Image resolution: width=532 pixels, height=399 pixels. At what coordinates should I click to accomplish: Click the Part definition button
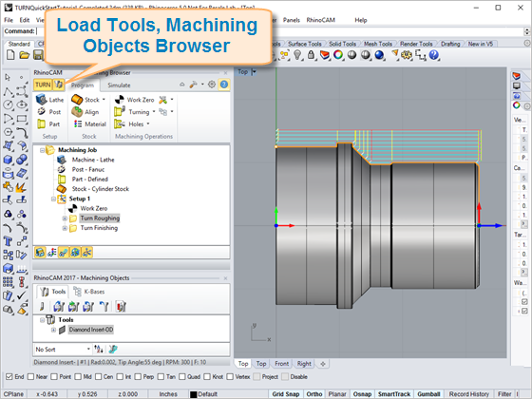coord(48,124)
